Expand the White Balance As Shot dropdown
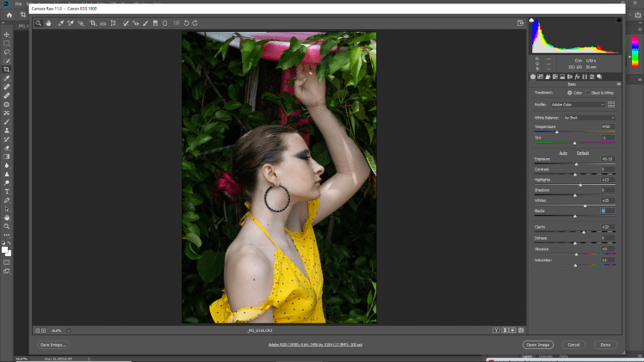This screenshot has height=362, width=644. 588,117
